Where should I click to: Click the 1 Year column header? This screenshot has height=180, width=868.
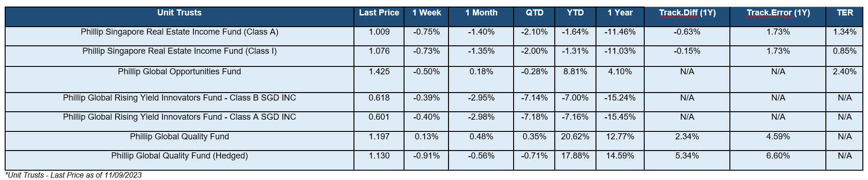(620, 13)
